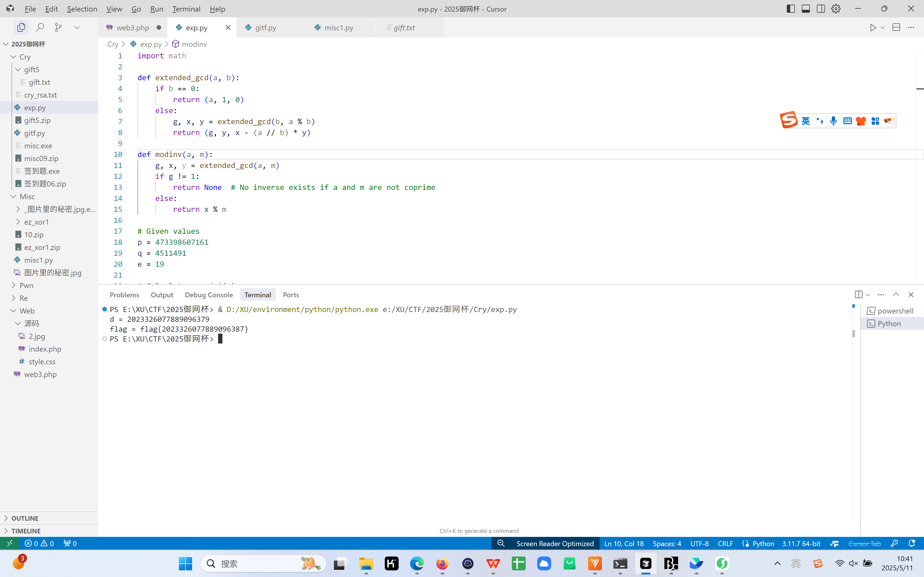This screenshot has width=924, height=577.
Task: Open 图片里的秘密.jpg file
Action: pos(49,272)
